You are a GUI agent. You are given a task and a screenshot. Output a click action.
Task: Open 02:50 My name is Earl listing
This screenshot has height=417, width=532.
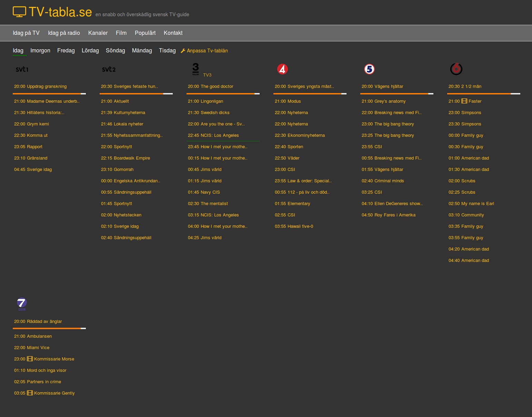click(471, 204)
